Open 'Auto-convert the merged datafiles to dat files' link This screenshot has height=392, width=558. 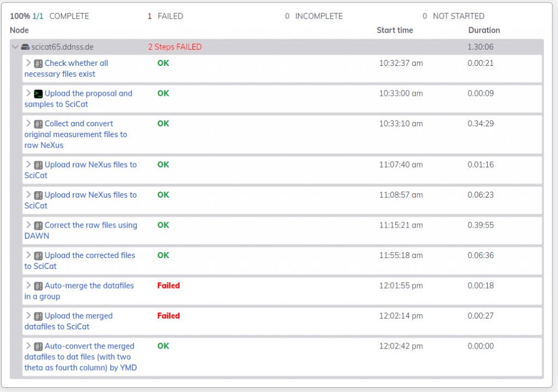coord(81,357)
